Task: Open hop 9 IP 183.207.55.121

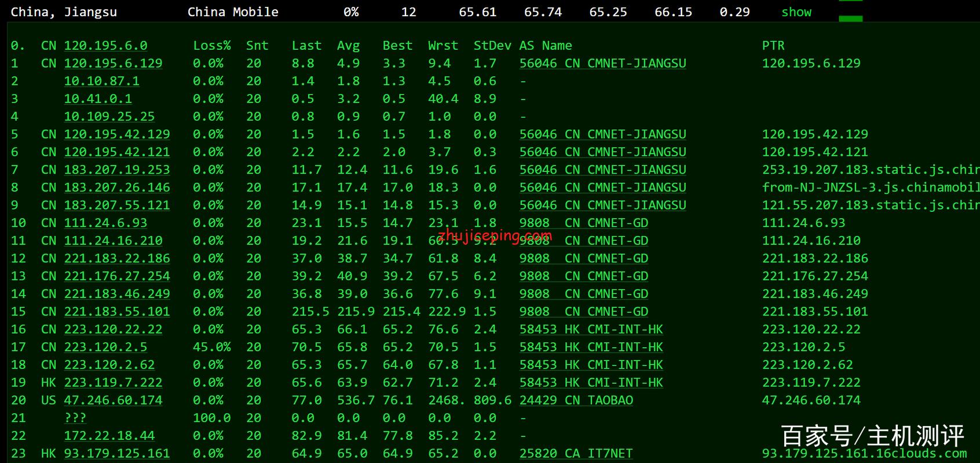Action: tap(117, 205)
